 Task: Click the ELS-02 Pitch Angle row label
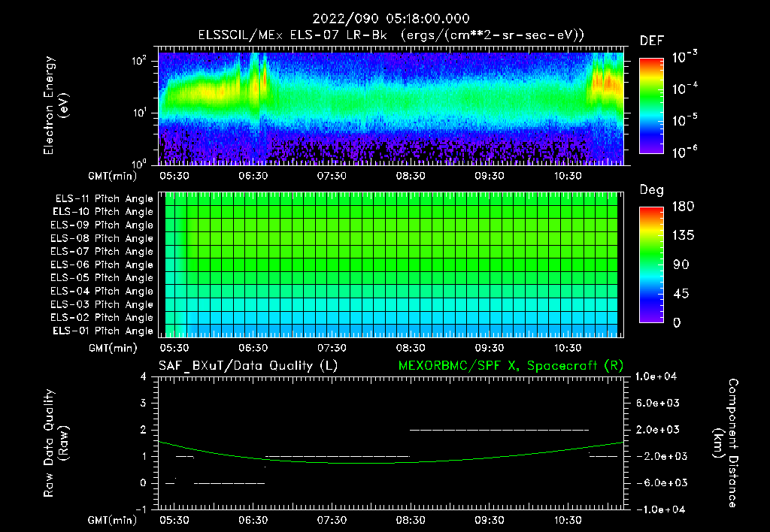pos(102,318)
